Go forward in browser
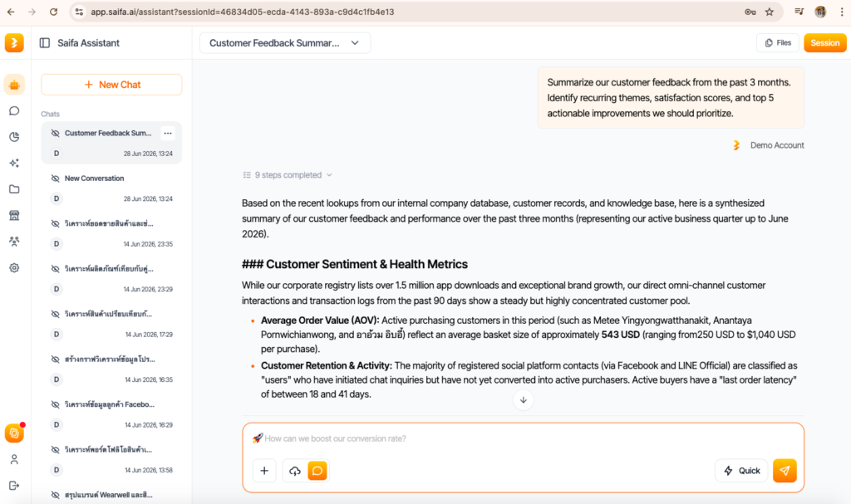The width and height of the screenshot is (851, 504). 32,12
